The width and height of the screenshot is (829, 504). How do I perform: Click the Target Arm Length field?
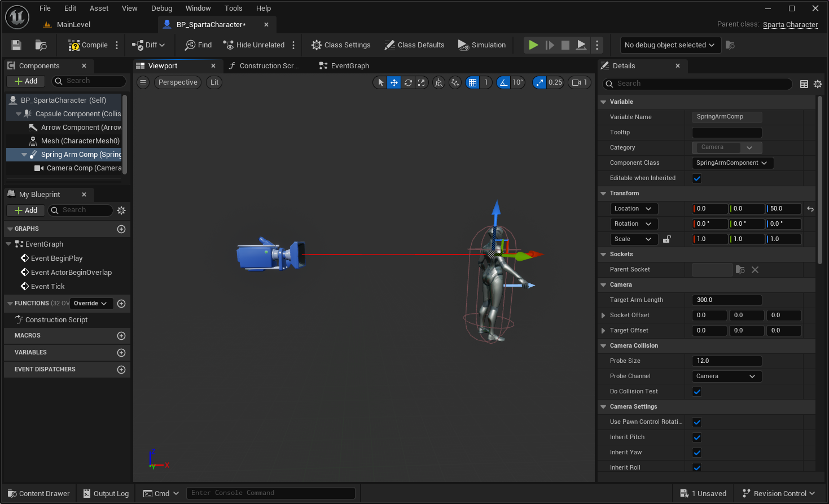pos(726,300)
